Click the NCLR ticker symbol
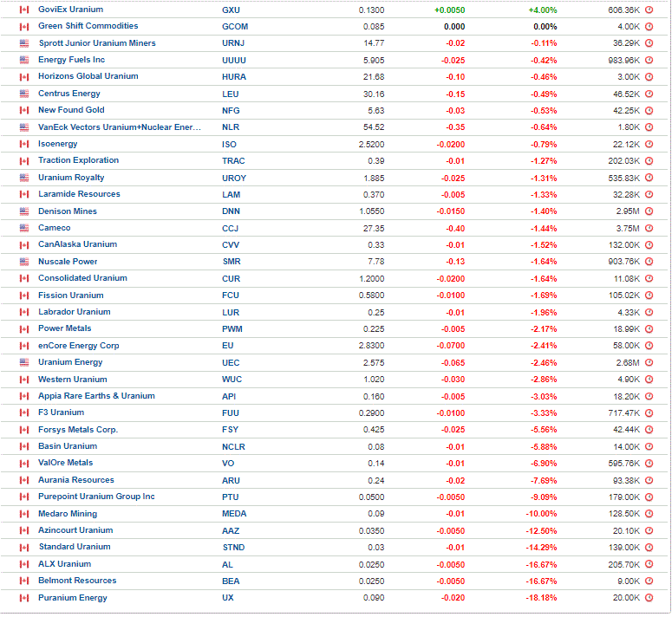 pos(233,447)
